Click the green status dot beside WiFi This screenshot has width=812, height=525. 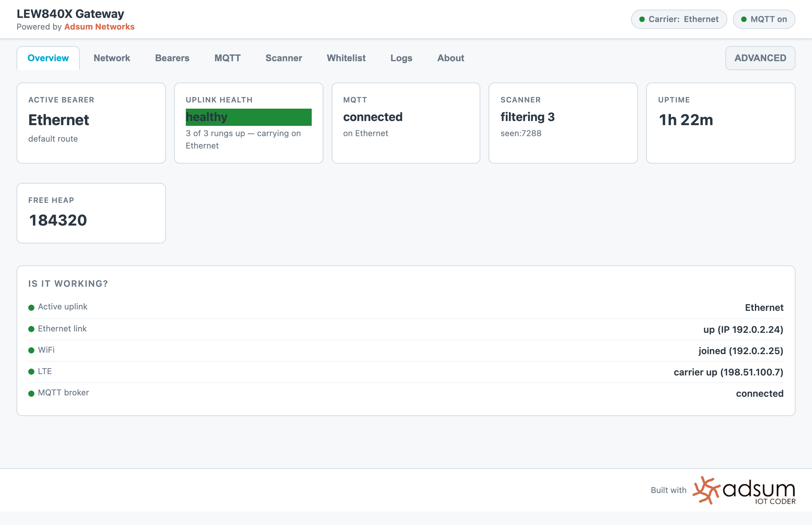[x=31, y=350]
